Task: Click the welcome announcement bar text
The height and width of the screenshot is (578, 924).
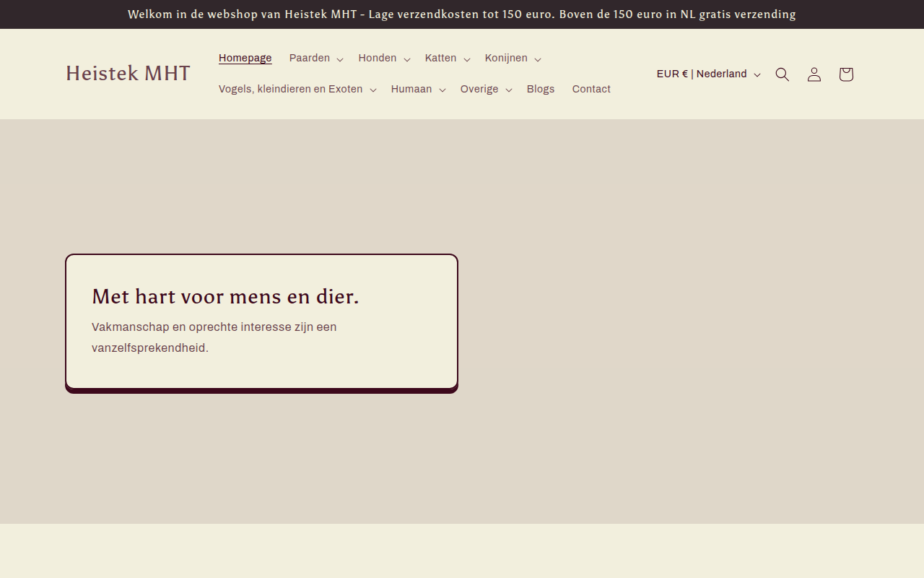Action: pos(462,14)
